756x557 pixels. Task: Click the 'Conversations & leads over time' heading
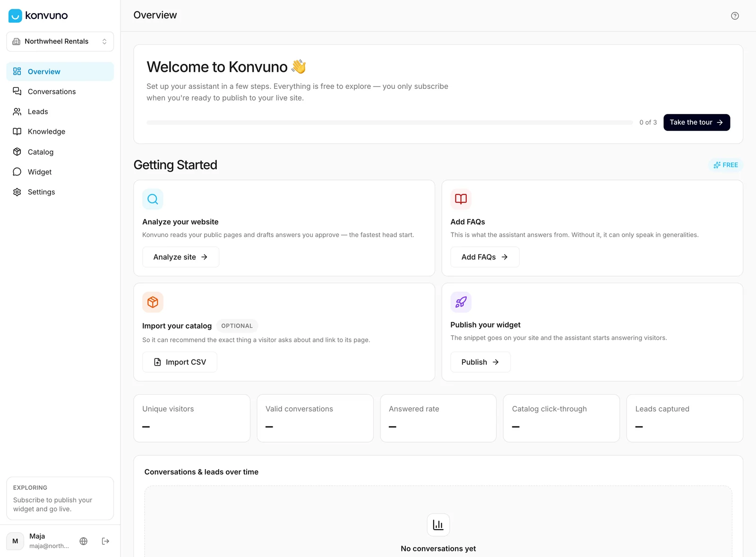pos(201,472)
